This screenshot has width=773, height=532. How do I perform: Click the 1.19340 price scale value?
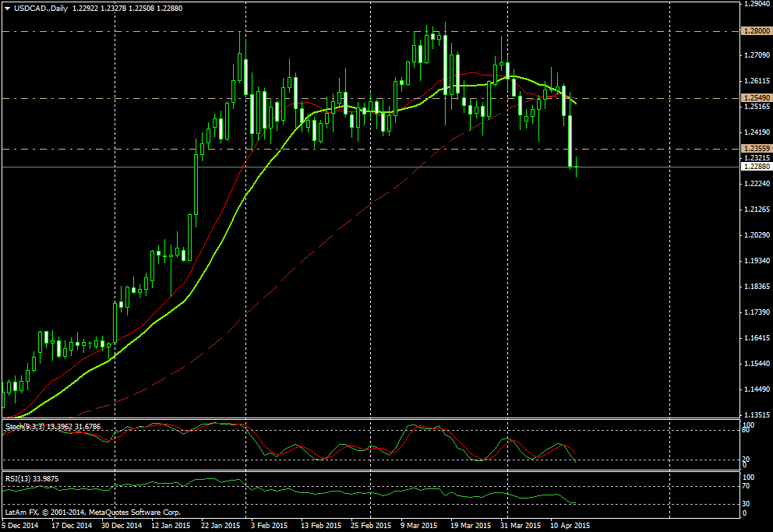click(x=755, y=261)
